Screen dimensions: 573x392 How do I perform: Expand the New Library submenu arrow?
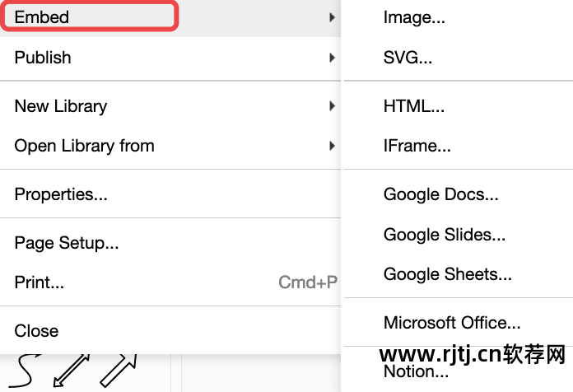(x=332, y=106)
